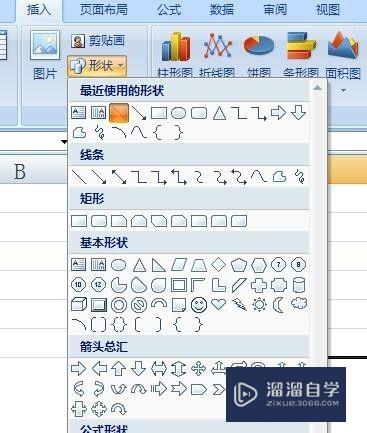Choose elbow double-arrow connector in 线条 section
This screenshot has width=367, height=433.
click(x=179, y=177)
